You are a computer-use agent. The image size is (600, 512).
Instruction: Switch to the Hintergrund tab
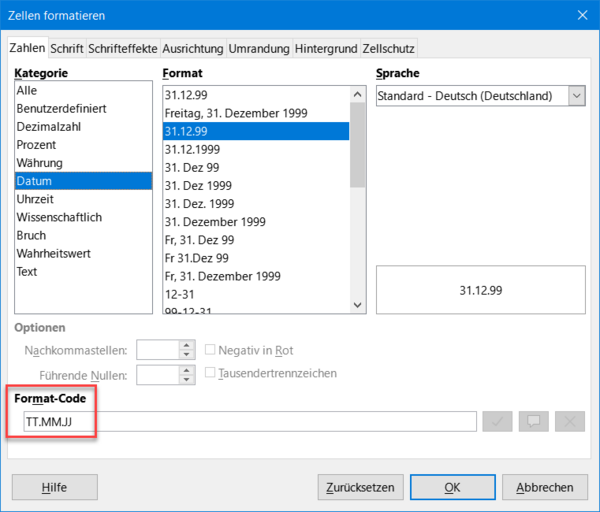(338, 48)
